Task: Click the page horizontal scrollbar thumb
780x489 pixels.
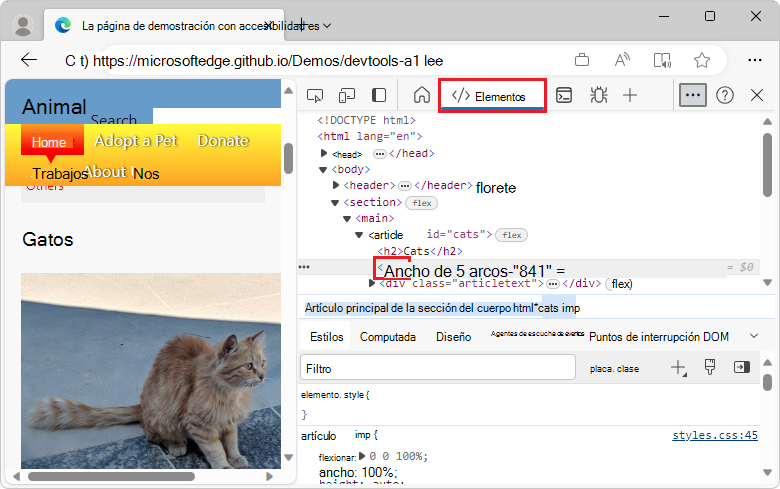Action: pos(111,477)
